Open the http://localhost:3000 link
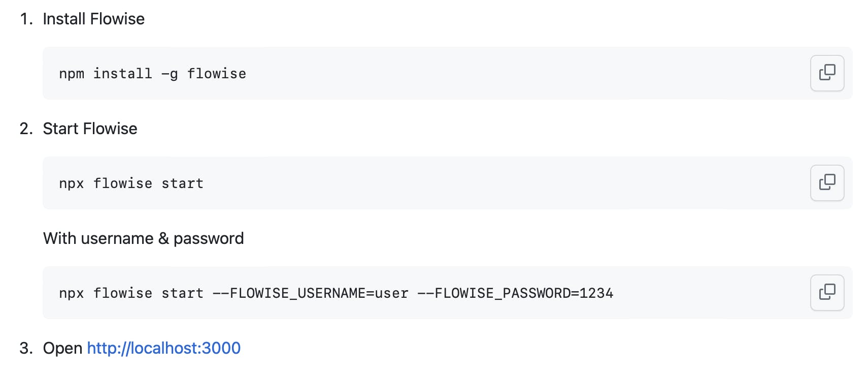868x373 pixels. click(x=163, y=348)
